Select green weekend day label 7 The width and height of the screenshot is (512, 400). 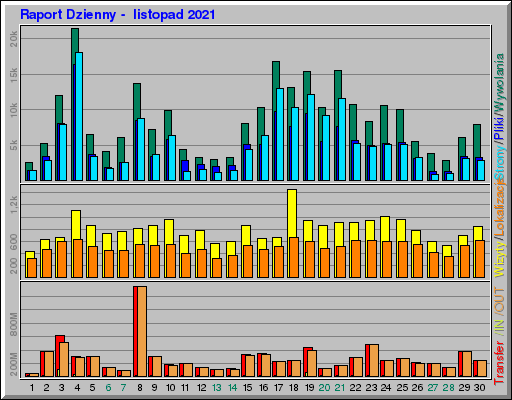click(124, 388)
